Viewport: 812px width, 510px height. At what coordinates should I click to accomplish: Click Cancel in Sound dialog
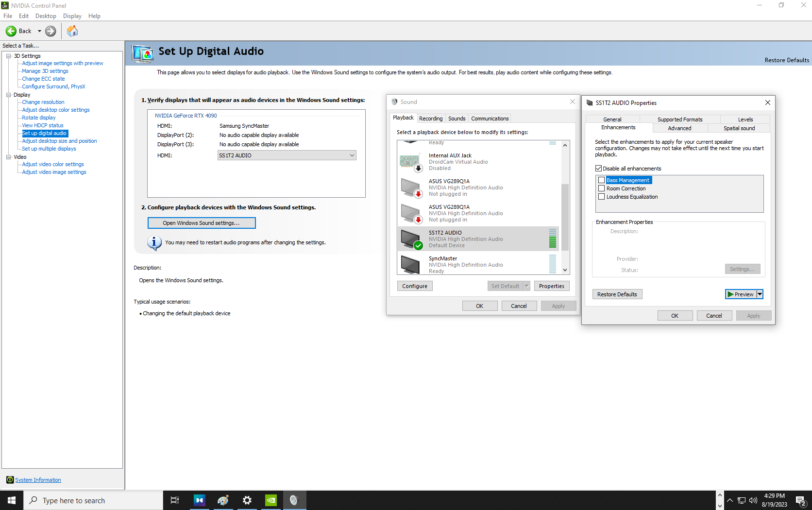(519, 306)
